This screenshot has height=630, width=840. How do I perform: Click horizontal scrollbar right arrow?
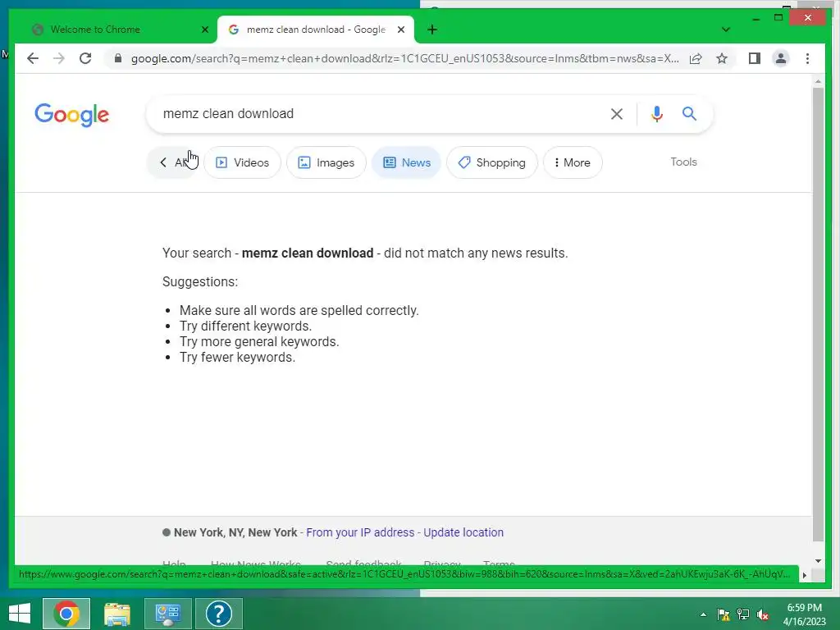coord(804,575)
